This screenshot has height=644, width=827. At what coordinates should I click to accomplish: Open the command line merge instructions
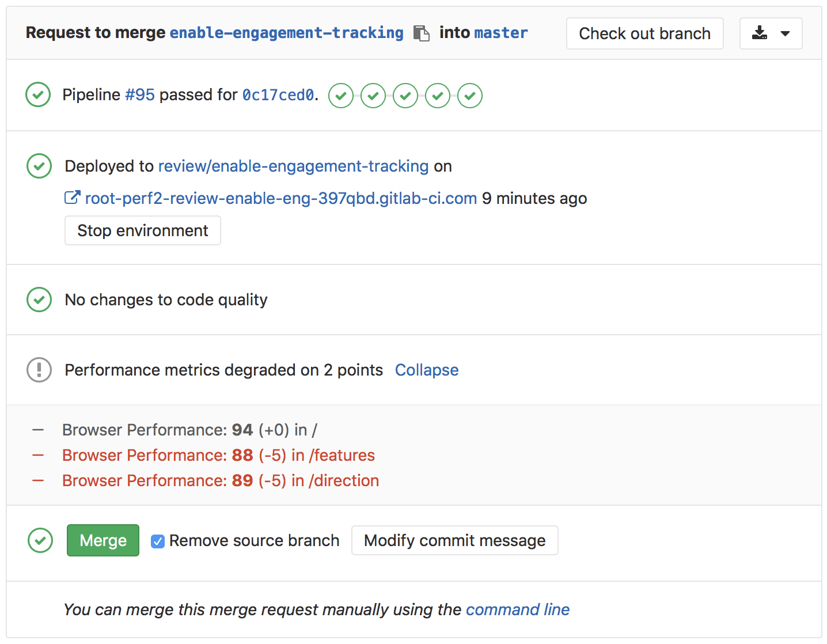517,609
